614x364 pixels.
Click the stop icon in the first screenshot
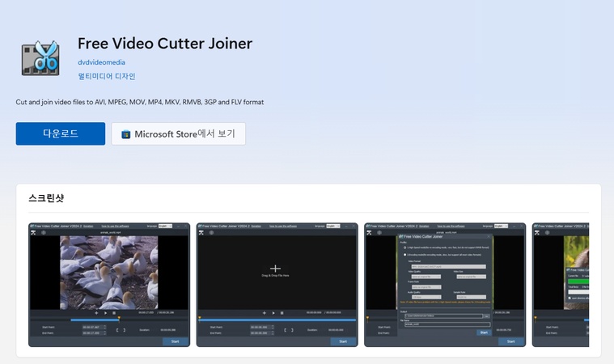tap(114, 312)
